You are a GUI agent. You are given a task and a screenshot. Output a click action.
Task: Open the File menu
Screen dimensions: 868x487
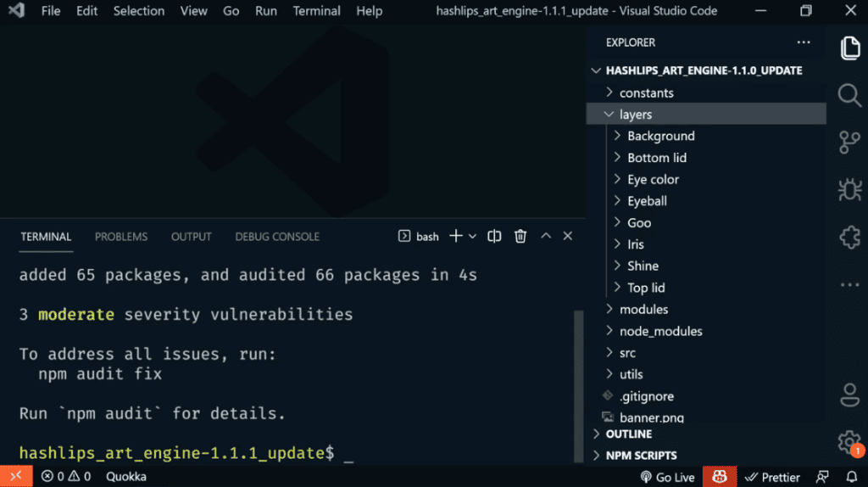(x=50, y=10)
